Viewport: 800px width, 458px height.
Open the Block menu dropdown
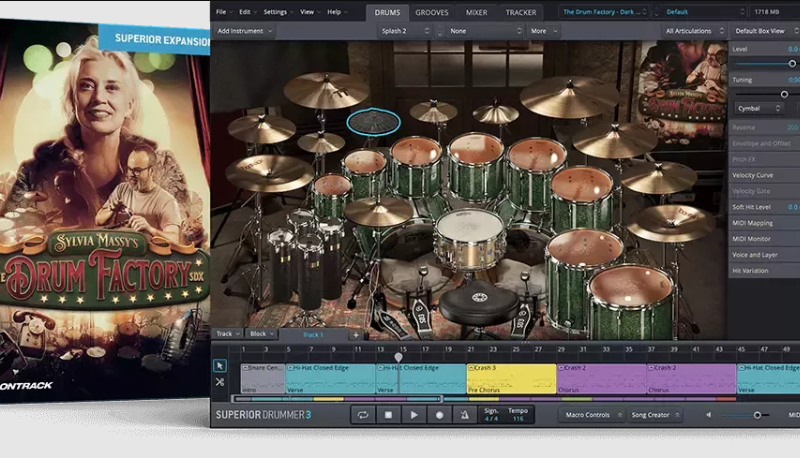(262, 334)
